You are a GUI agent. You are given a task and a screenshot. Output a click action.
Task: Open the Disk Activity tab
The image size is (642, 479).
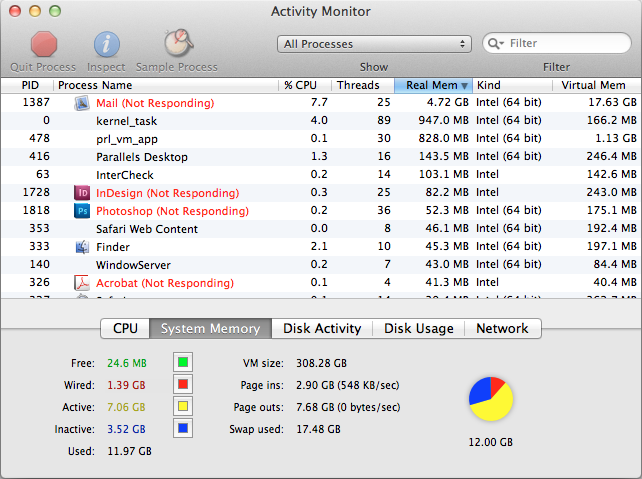(x=322, y=328)
